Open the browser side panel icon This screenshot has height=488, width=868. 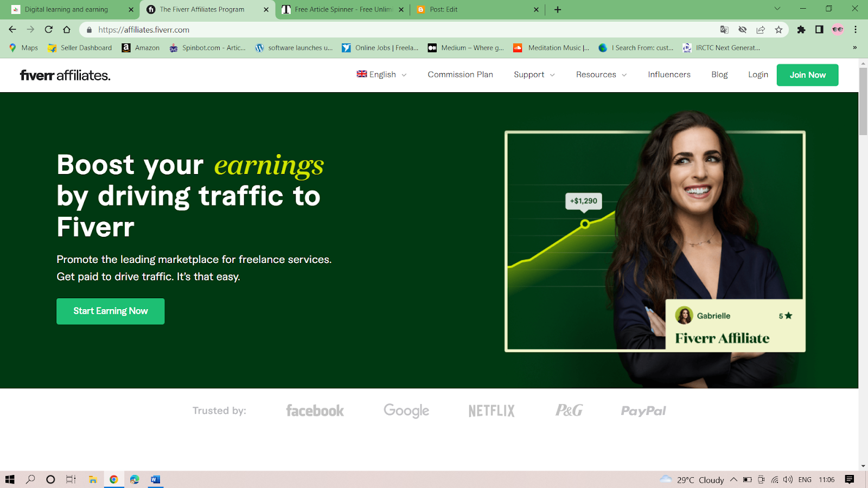pos(819,30)
